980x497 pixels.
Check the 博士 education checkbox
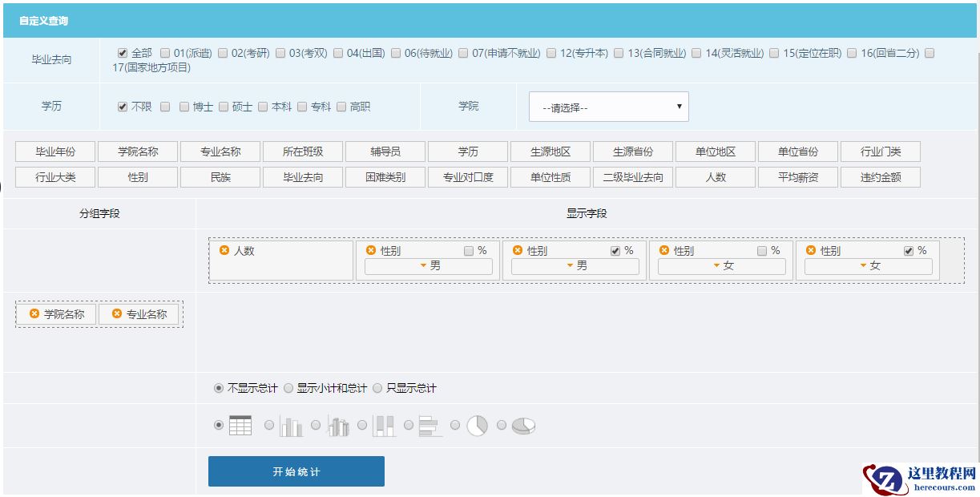[184, 107]
